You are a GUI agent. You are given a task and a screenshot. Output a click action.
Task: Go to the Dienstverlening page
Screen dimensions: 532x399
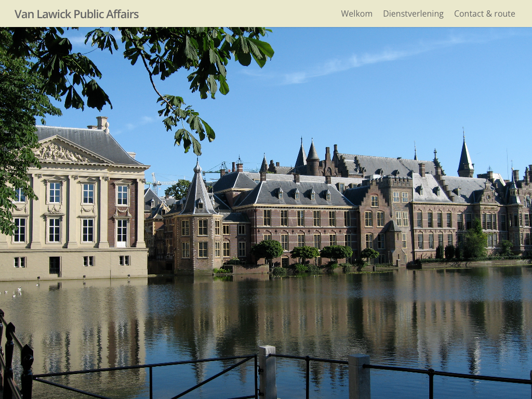413,14
